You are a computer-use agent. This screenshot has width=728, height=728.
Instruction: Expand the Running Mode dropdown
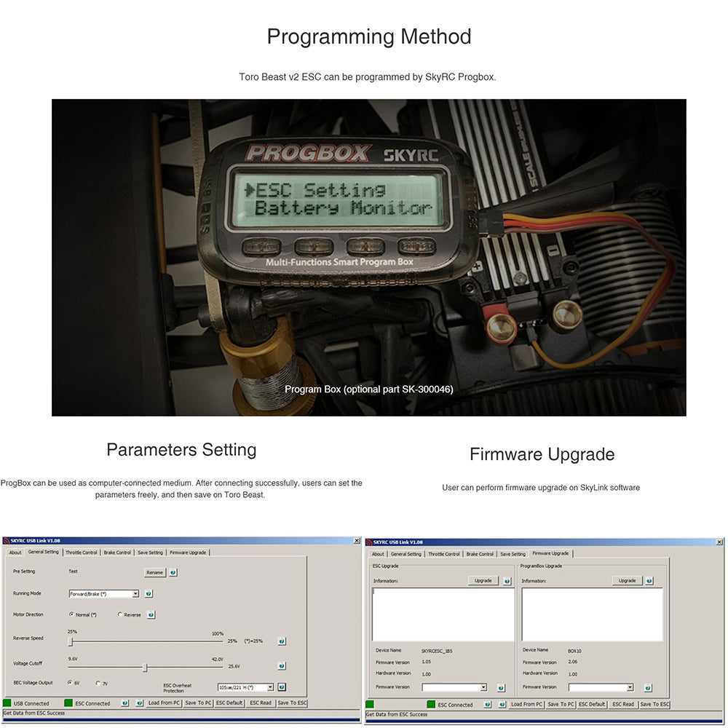click(x=135, y=594)
